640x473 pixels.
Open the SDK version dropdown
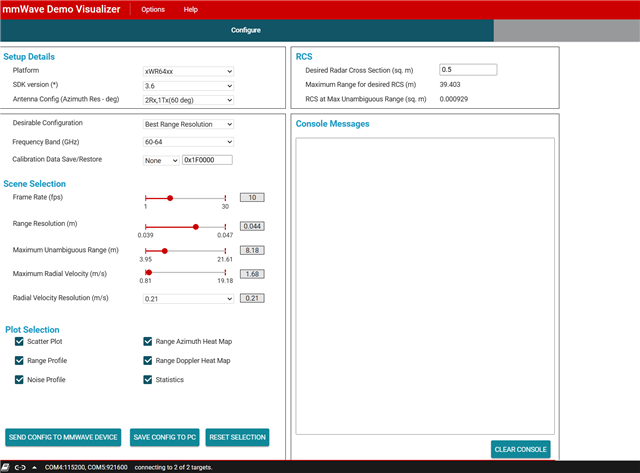(188, 86)
